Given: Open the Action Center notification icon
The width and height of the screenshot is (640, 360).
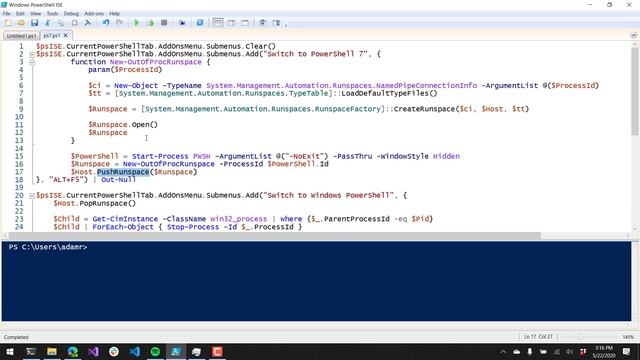Looking at the screenshot, I should point(627,351).
